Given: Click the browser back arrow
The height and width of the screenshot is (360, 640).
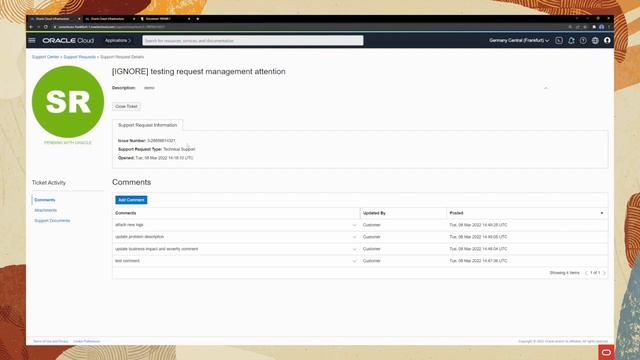Looking at the screenshot, I should [x=31, y=27].
